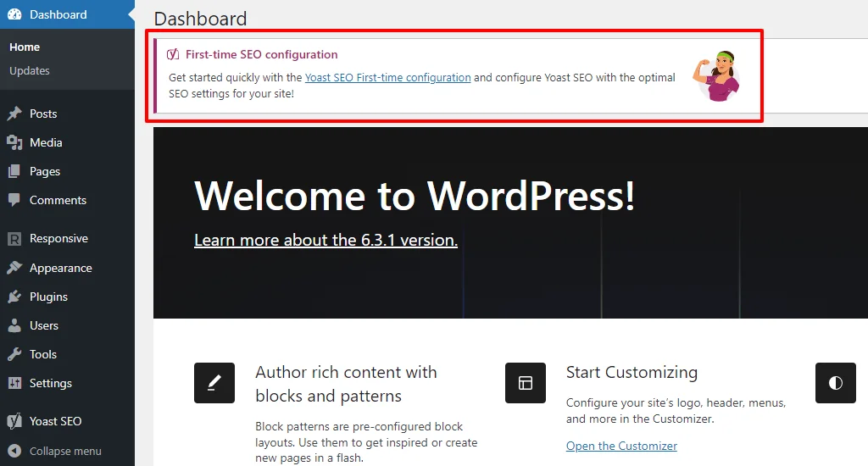
Task: Click the Collapse menu arrow icon
Action: [14, 451]
